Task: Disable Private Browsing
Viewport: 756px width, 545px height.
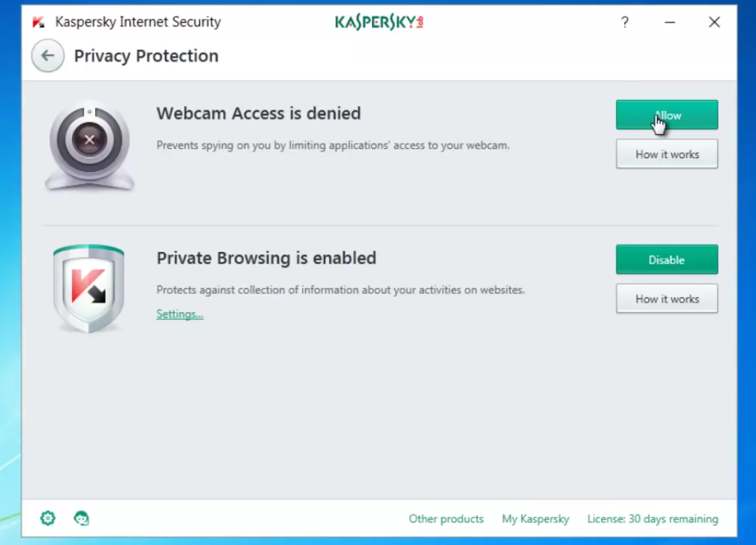Action: 667,260
